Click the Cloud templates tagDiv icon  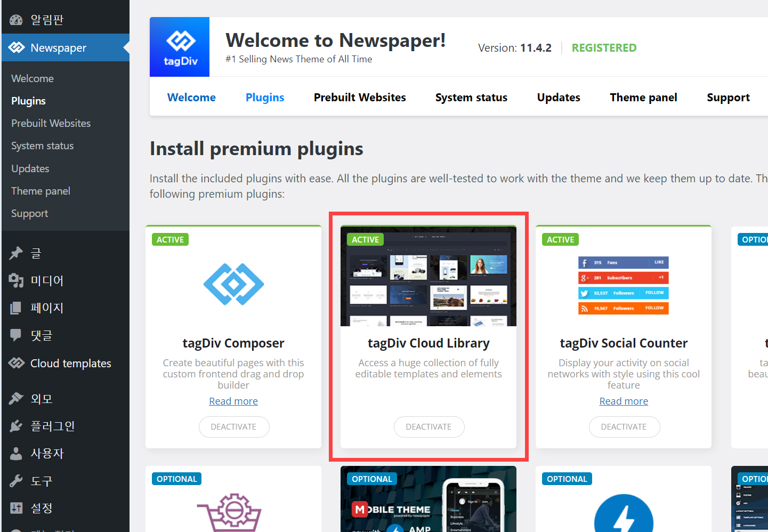[x=17, y=363]
